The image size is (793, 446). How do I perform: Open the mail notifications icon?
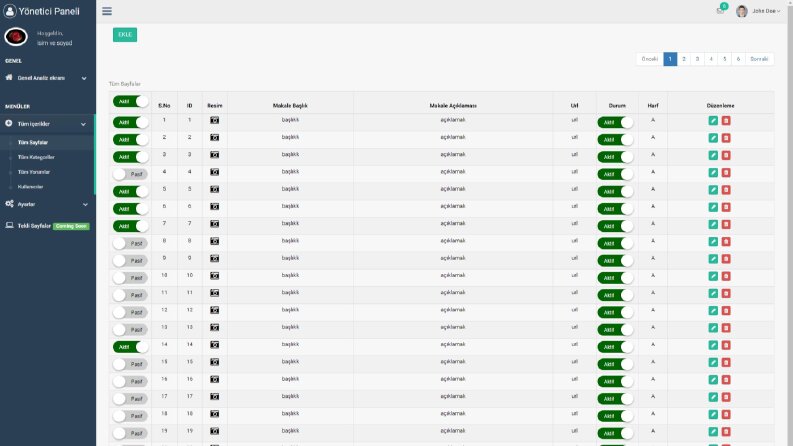720,11
